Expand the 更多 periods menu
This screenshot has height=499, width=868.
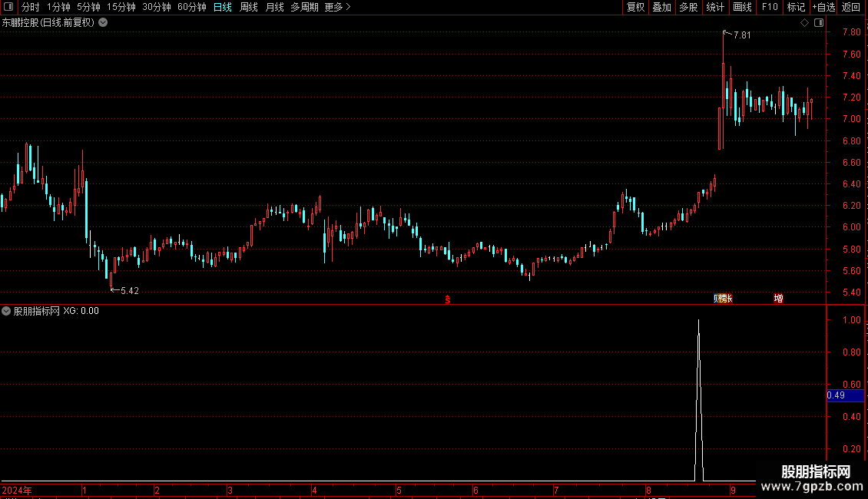coord(338,7)
